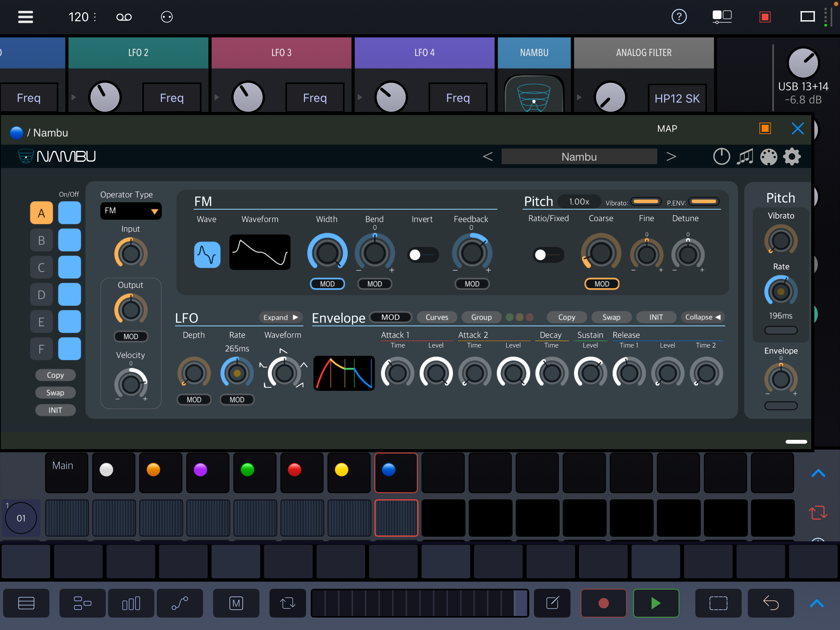This screenshot has width=840, height=630.
Task: Toggle the Vibrato indicator in Pitch header
Action: pos(646,201)
